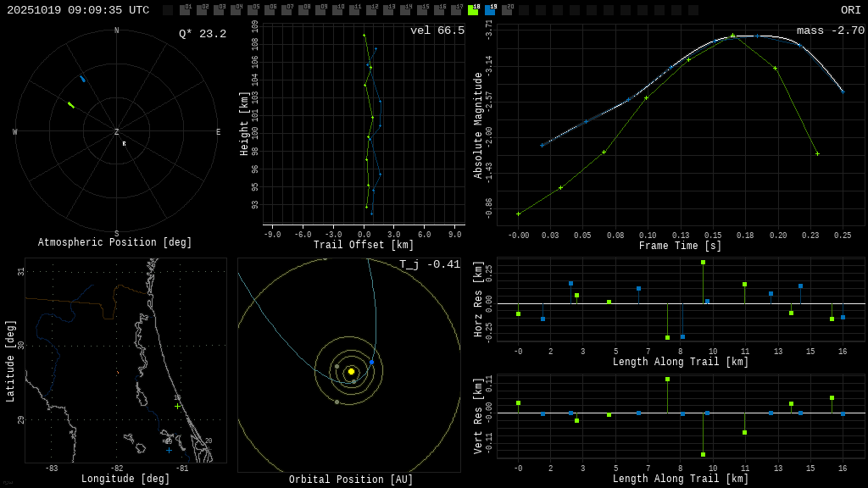This screenshot has height=488, width=868.
Task: Click the blue Earth dot on orbit
Action: coord(371,362)
